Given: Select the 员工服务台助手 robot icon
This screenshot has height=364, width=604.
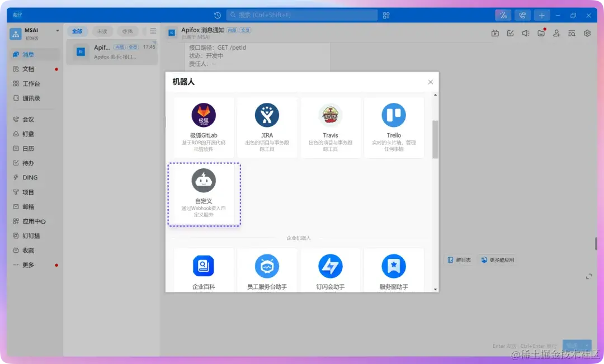Looking at the screenshot, I should click(267, 266).
